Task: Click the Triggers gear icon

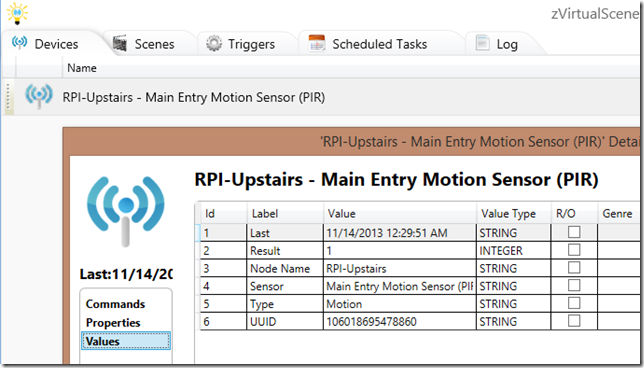Action: click(x=214, y=43)
